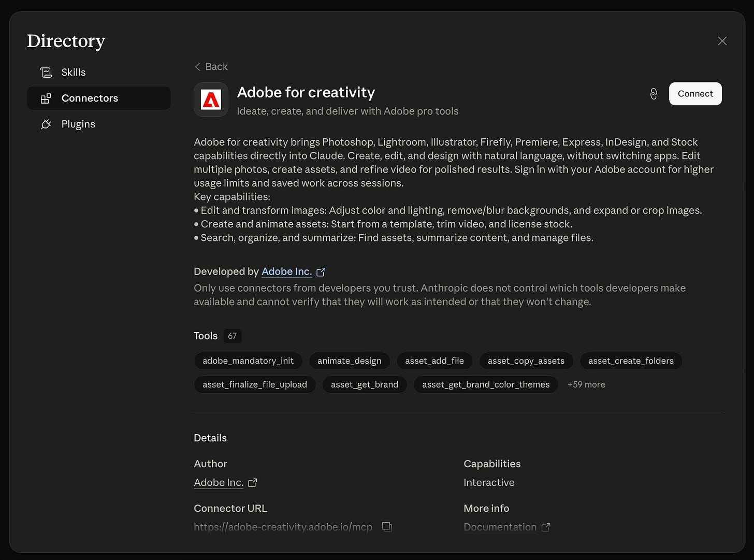
Task: Click the Capabilities label
Action: 492,464
